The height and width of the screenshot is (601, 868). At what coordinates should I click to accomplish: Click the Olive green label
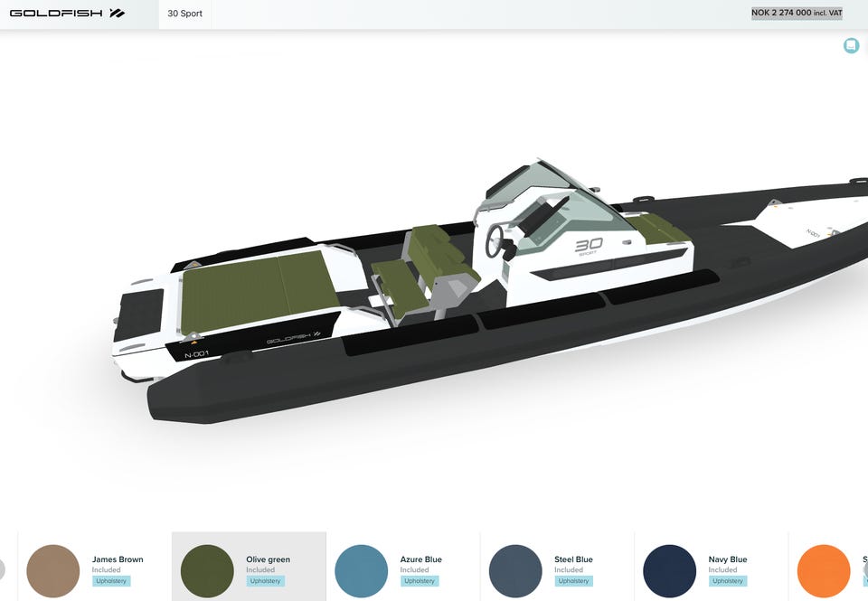tap(268, 559)
